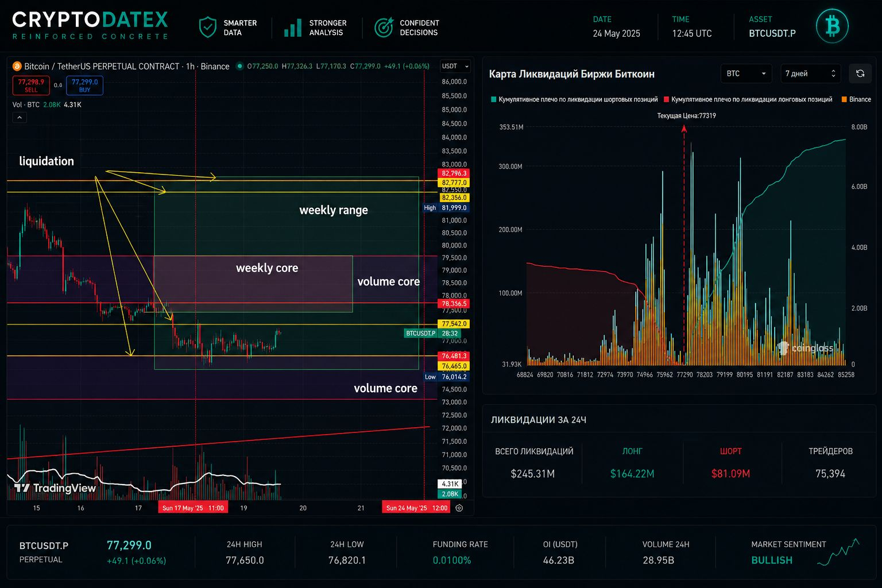Click the yellow 82,356.0 price label

(x=454, y=198)
